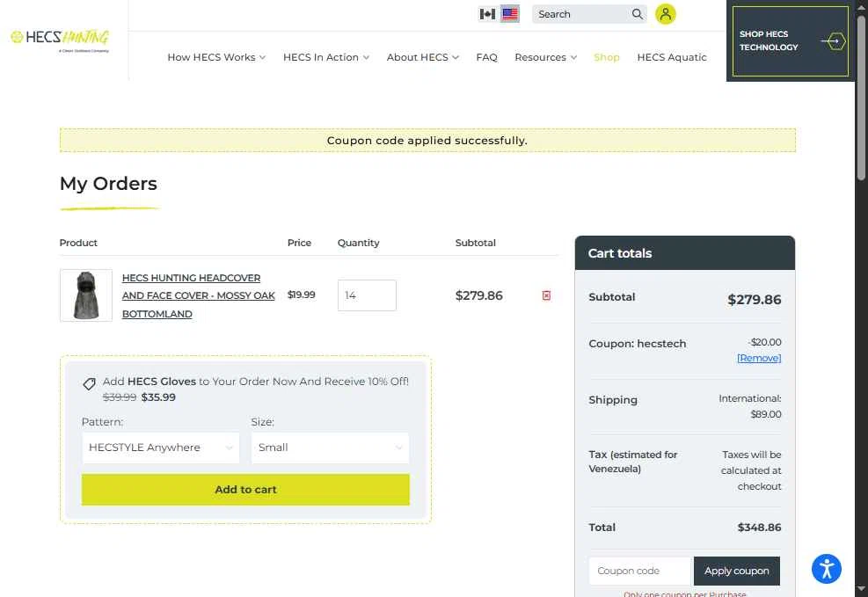Click the Quantity column header
This screenshot has height=597, width=868.
pos(358,243)
